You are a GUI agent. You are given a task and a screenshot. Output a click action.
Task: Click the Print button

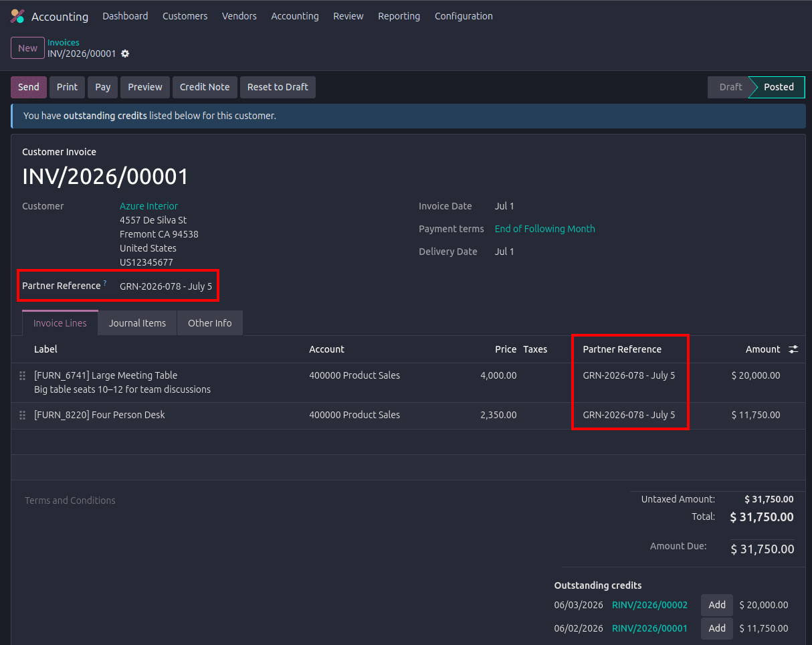[x=67, y=87]
